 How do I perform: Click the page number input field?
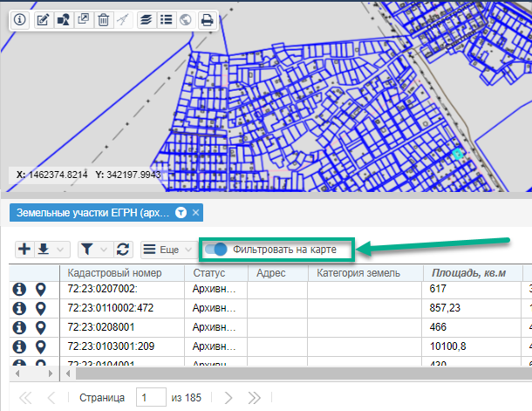click(x=151, y=397)
